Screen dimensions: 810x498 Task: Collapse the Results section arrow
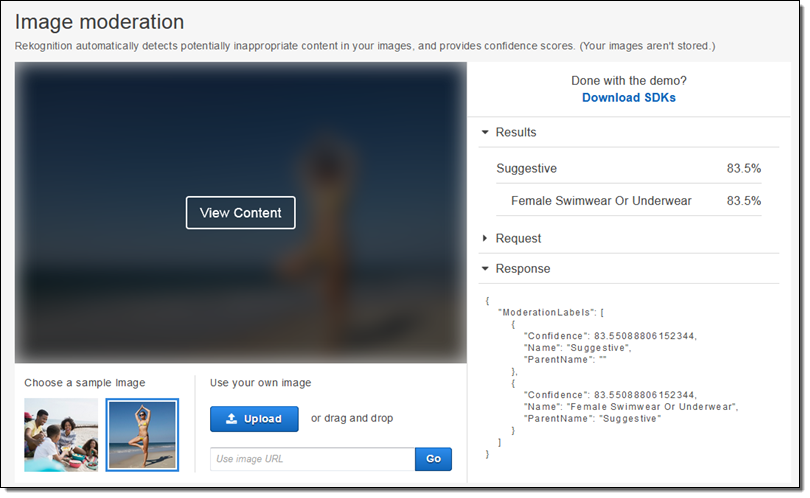click(485, 132)
